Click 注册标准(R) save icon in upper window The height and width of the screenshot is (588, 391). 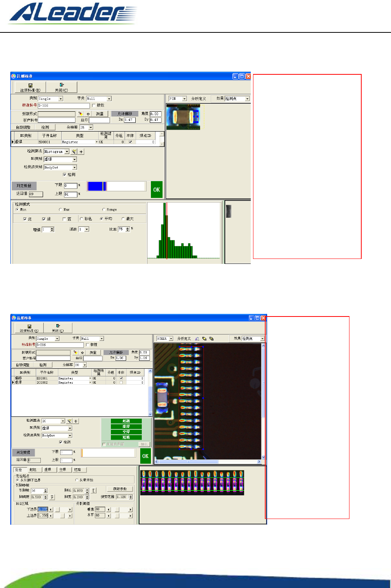tap(30, 85)
